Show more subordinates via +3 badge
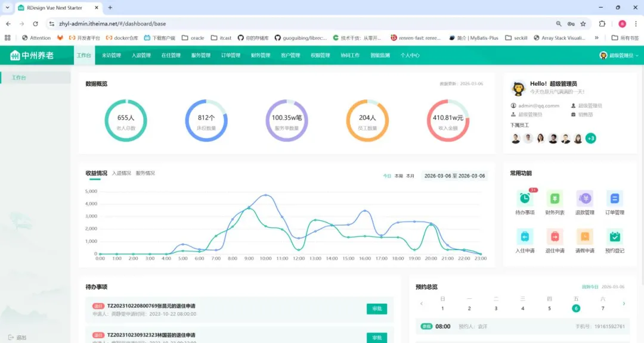The image size is (644, 343). 590,139
